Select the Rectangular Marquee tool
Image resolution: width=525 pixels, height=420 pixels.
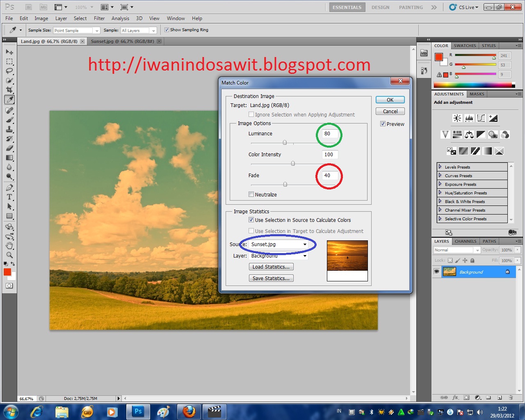click(9, 62)
